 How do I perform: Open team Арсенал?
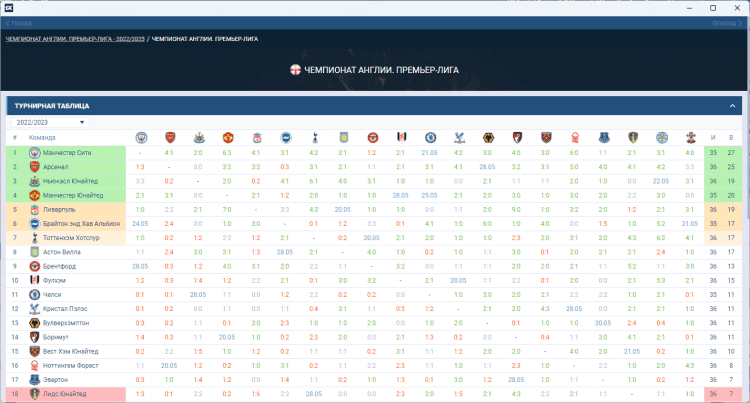pos(55,167)
